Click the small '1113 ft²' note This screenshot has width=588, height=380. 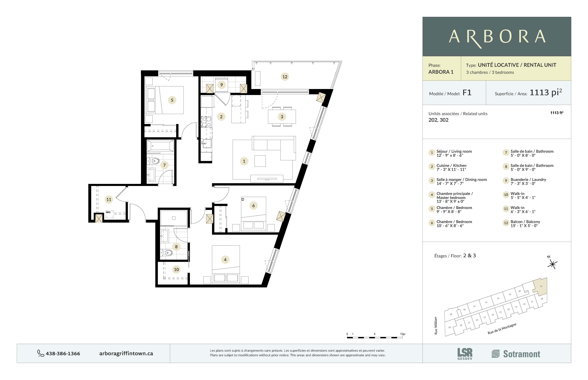point(557,113)
